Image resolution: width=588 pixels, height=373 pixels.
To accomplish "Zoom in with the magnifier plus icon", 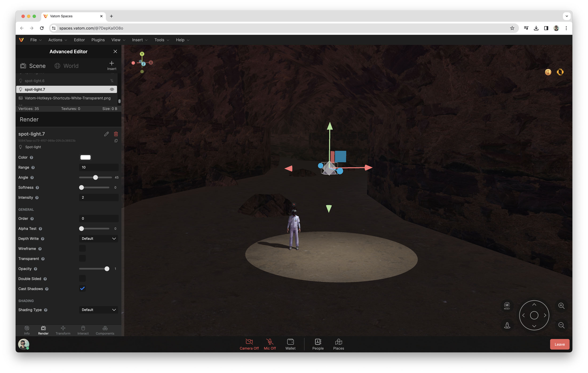I will coord(561,306).
